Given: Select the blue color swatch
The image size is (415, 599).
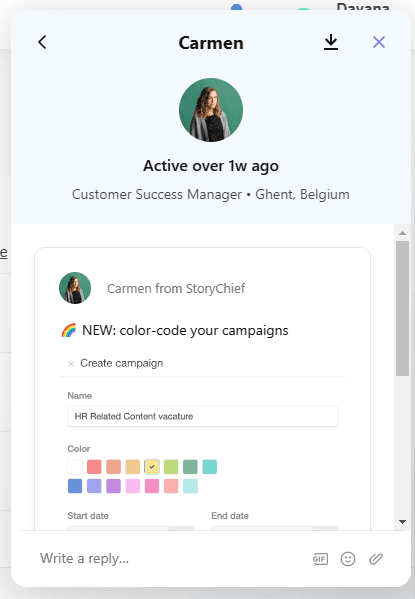Looking at the screenshot, I should click(x=75, y=486).
